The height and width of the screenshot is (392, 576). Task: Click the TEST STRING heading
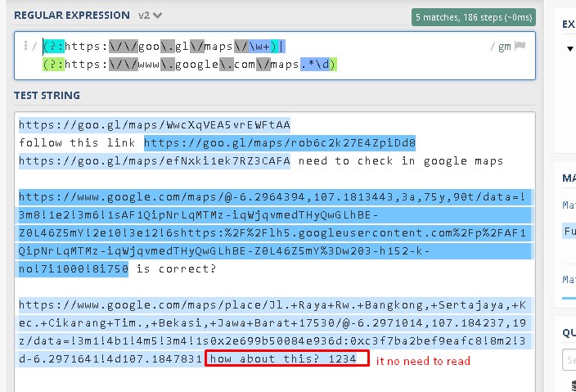pos(47,96)
